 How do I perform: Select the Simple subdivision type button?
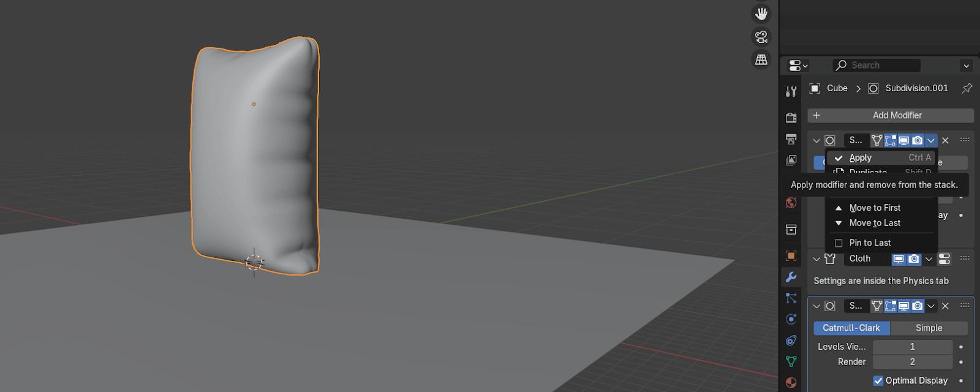(929, 328)
